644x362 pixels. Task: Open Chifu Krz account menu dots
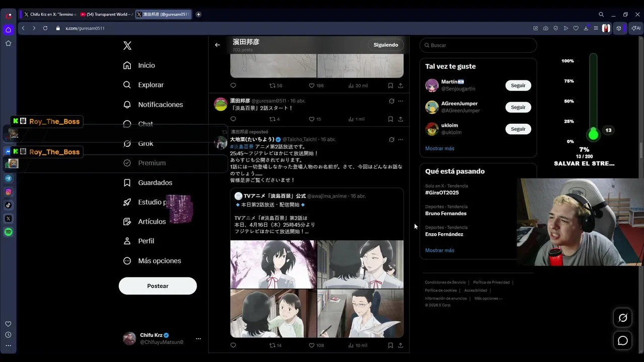198,339
